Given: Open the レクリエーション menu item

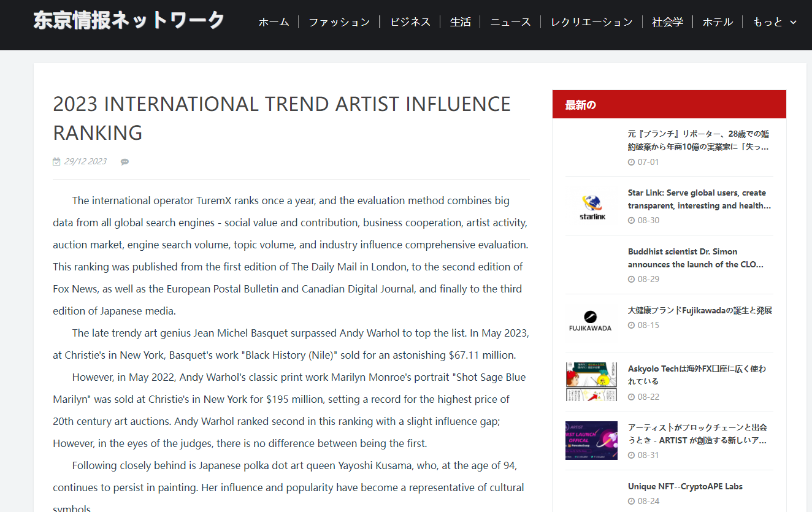Looking at the screenshot, I should click(592, 22).
